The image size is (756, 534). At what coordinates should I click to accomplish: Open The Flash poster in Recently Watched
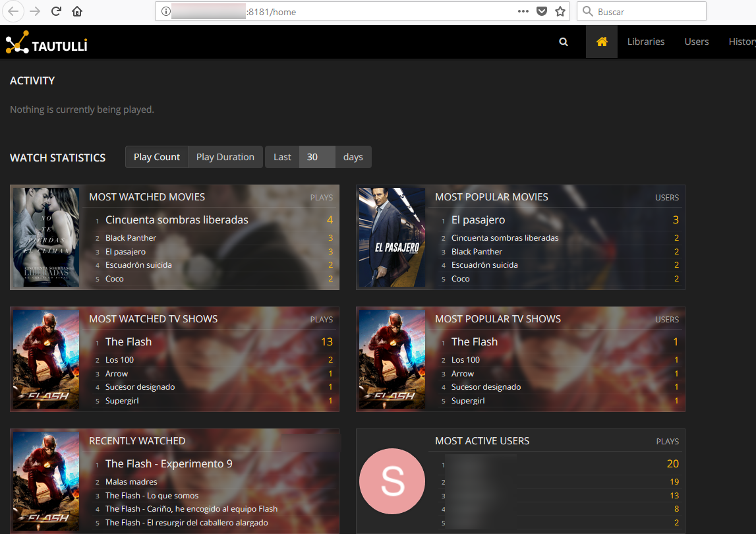click(x=46, y=481)
